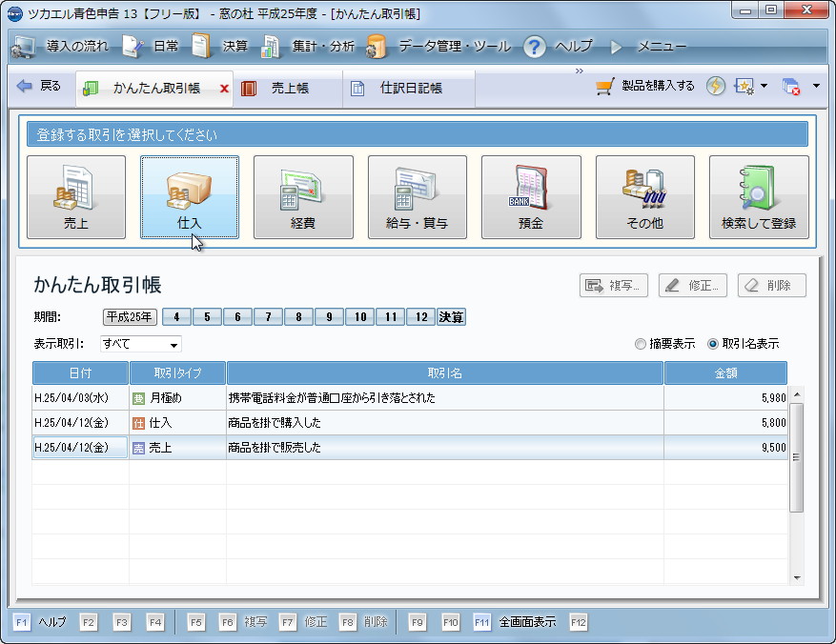The image size is (836, 644).
Task: Open the 集計・分析 menu
Action: coord(308,47)
